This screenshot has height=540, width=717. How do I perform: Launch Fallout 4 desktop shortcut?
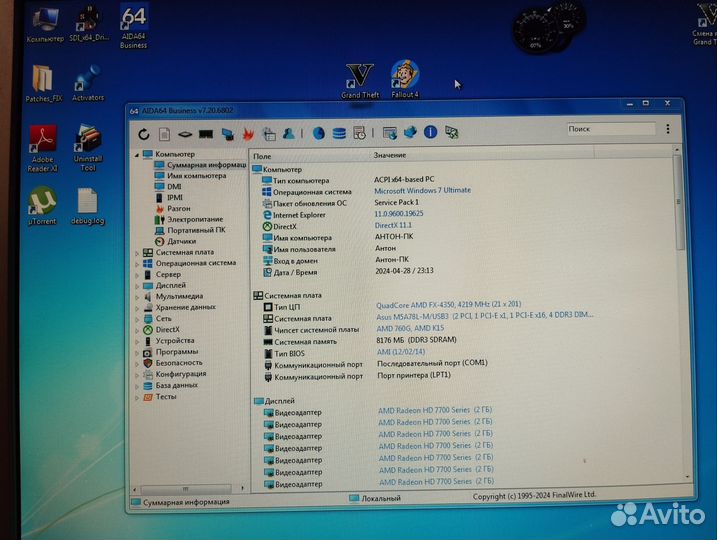pos(404,78)
